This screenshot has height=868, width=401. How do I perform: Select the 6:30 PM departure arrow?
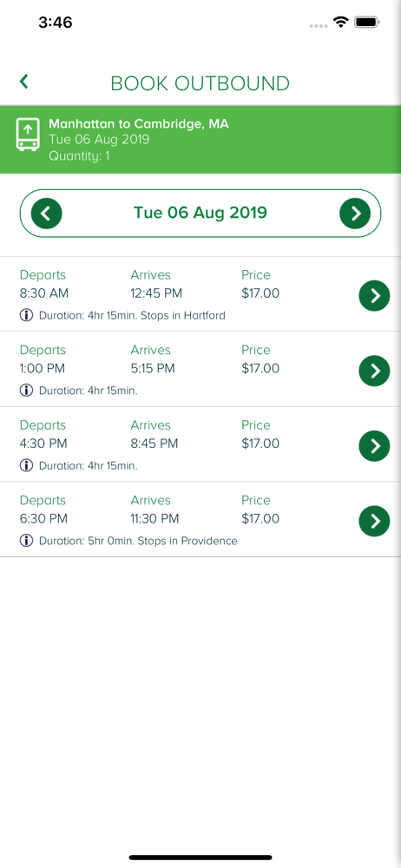(x=374, y=521)
